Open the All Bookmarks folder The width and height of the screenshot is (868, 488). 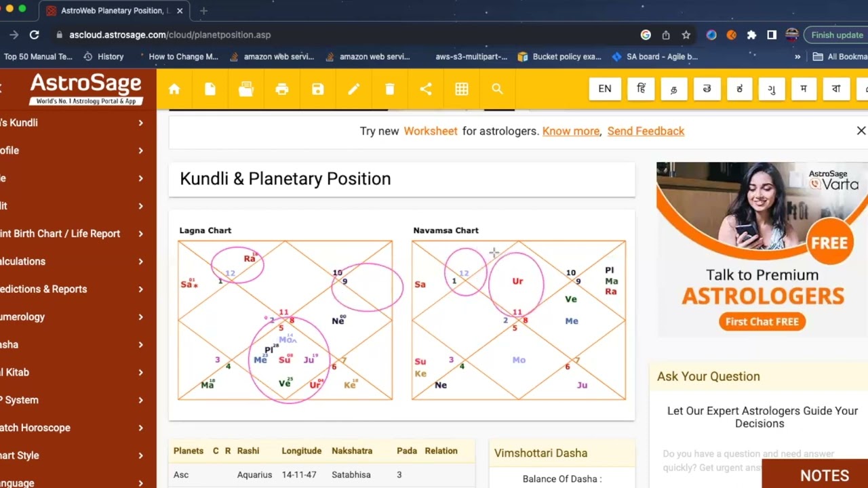point(840,57)
